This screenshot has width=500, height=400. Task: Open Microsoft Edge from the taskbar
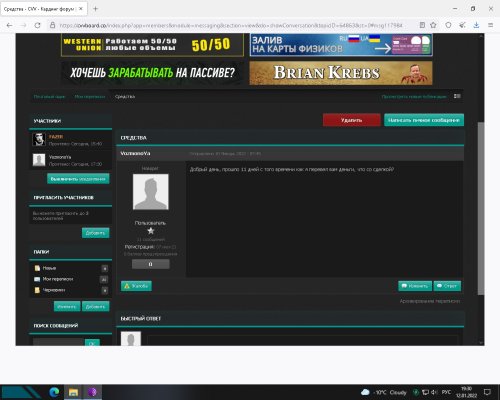54,392
